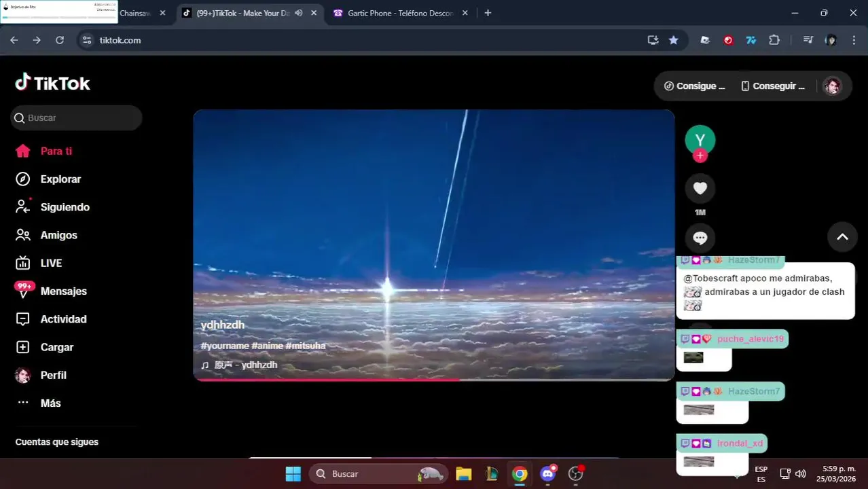Click the Conseguir app button
The height and width of the screenshot is (489, 868).
(x=773, y=86)
